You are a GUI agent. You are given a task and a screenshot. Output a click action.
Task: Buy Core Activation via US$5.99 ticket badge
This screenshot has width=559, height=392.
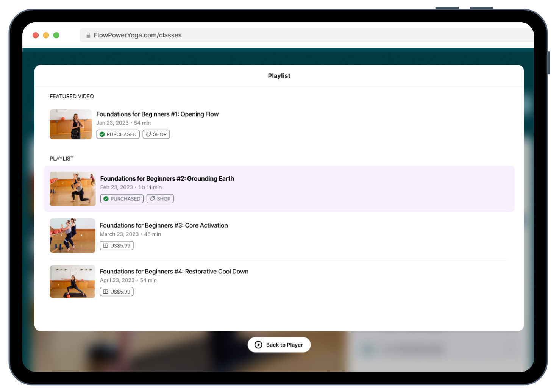pos(117,246)
